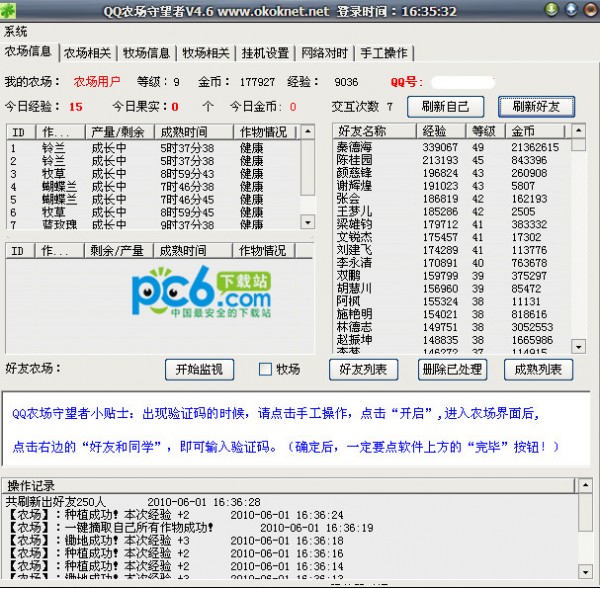
Task: Select friend 梁雄钧 in list
Action: tap(452, 224)
